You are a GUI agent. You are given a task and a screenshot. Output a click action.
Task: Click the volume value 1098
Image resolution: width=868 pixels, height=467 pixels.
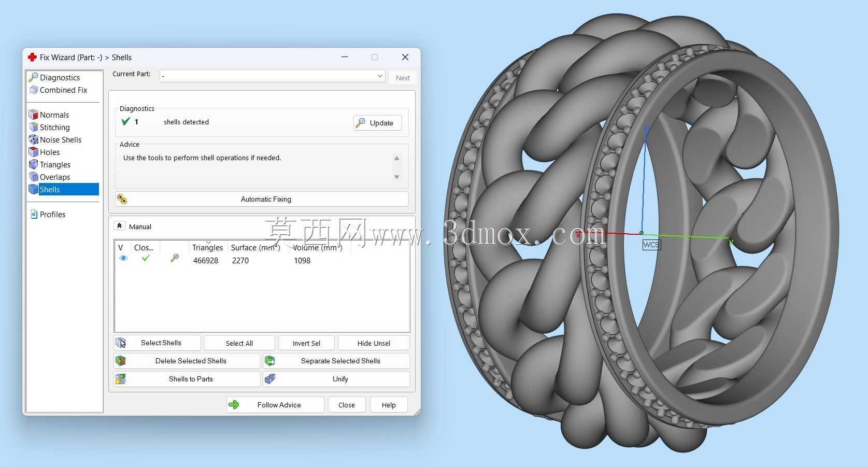(302, 261)
